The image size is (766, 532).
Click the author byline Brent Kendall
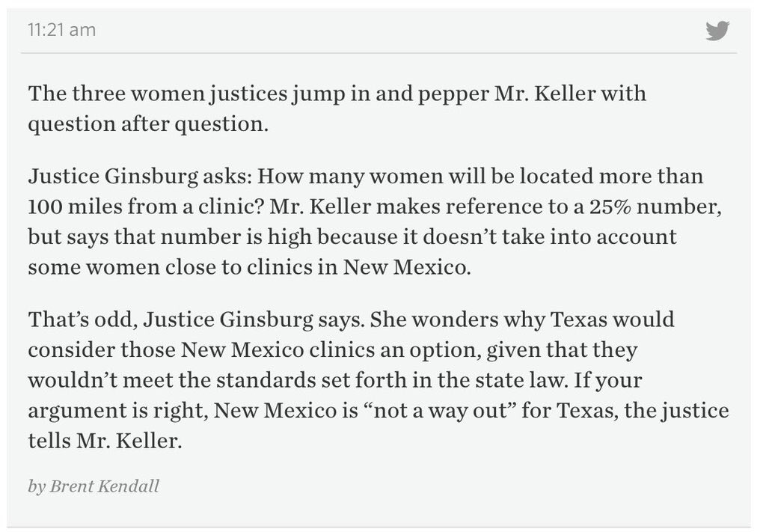pos(94,486)
